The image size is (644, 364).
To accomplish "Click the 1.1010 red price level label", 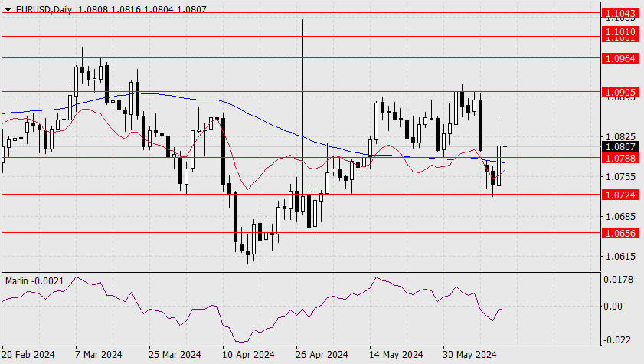I will tap(620, 31).
